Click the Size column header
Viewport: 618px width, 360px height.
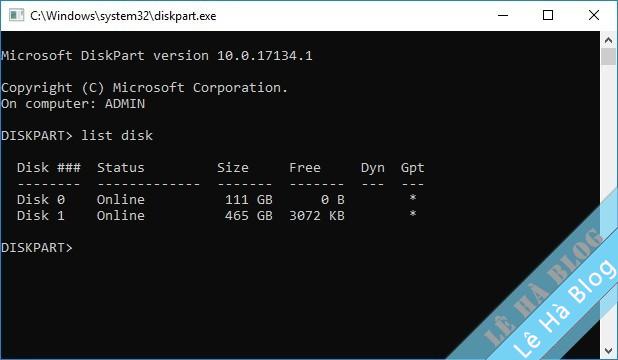coord(233,168)
